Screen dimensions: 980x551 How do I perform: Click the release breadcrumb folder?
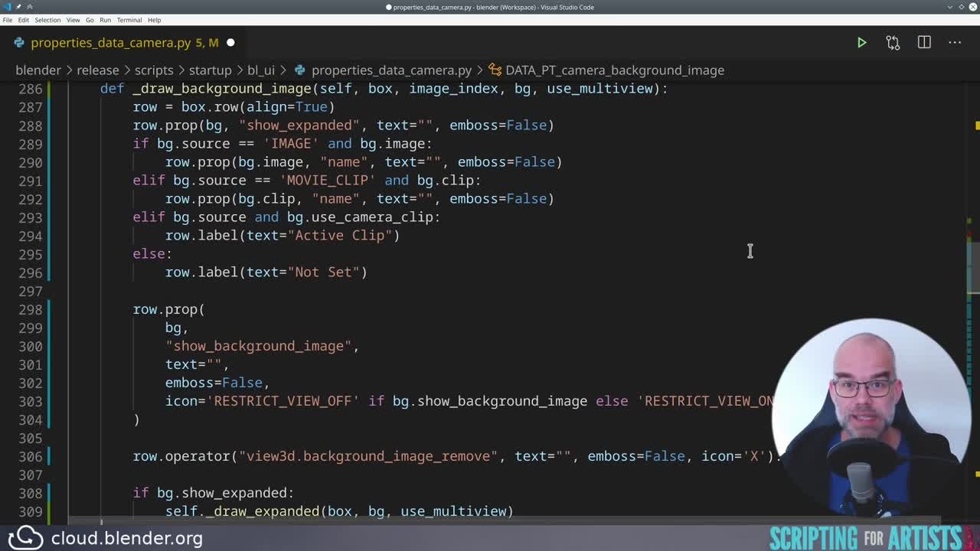98,70
